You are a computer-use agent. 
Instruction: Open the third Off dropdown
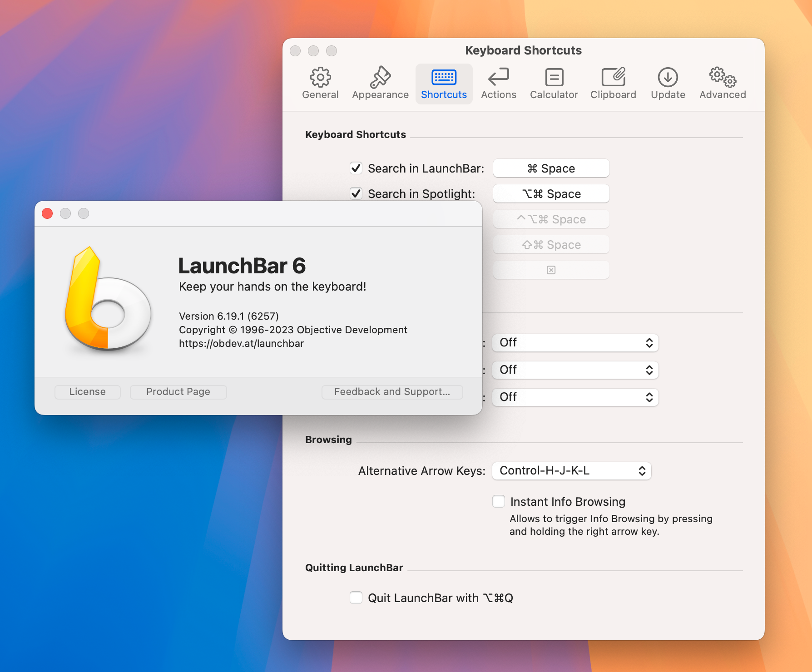click(575, 397)
